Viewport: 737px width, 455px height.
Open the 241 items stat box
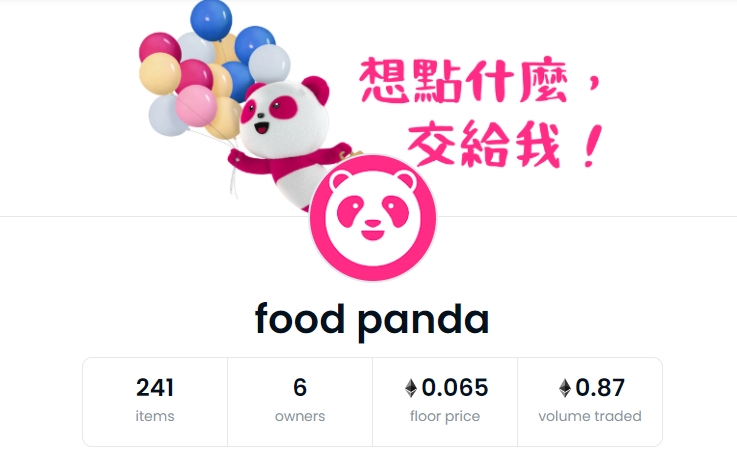click(x=155, y=402)
